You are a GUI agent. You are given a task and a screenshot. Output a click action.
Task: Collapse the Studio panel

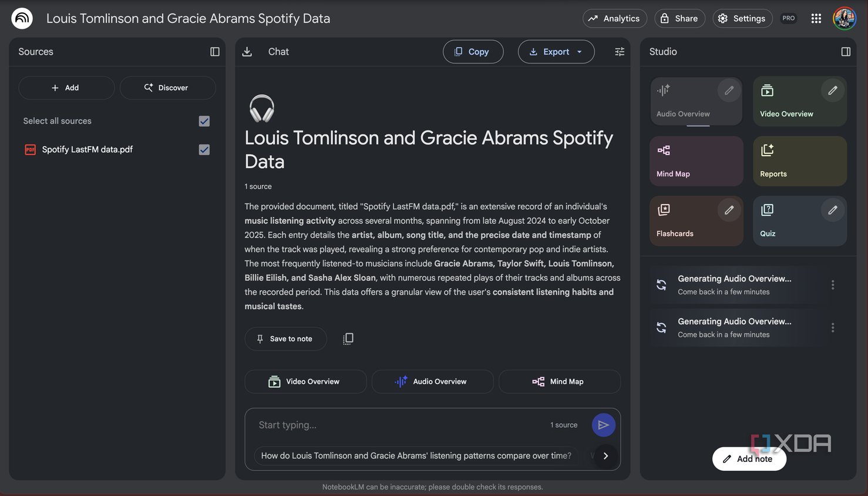[846, 52]
